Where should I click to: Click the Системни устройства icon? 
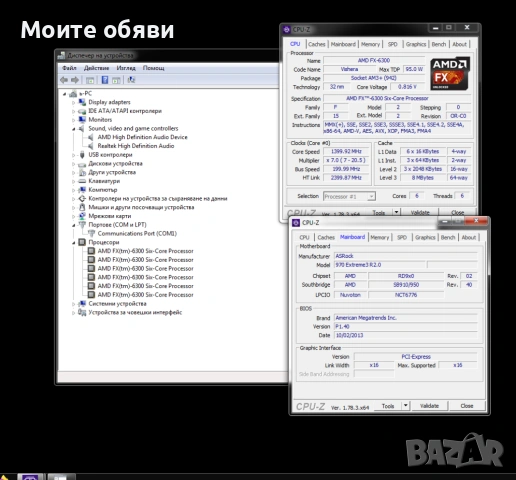[82, 303]
